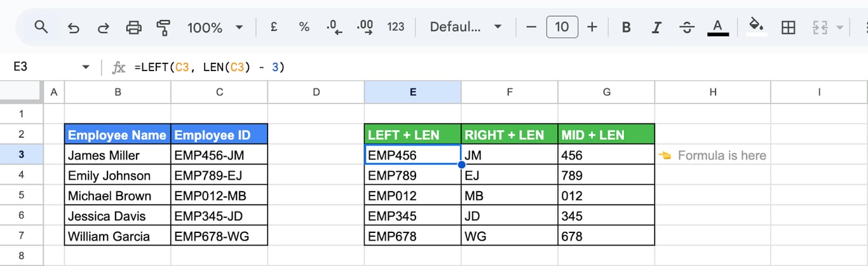Select row 8 header

[x=21, y=256]
